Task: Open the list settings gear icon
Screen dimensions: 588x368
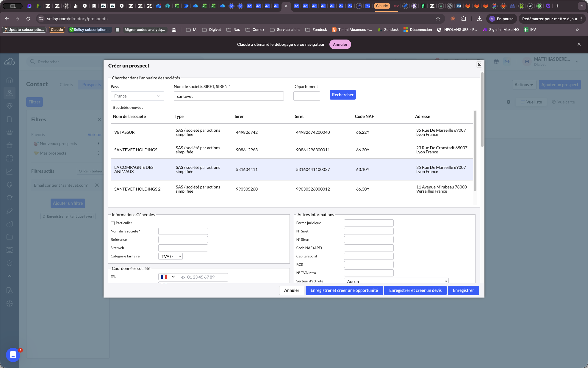Action: click(x=509, y=102)
